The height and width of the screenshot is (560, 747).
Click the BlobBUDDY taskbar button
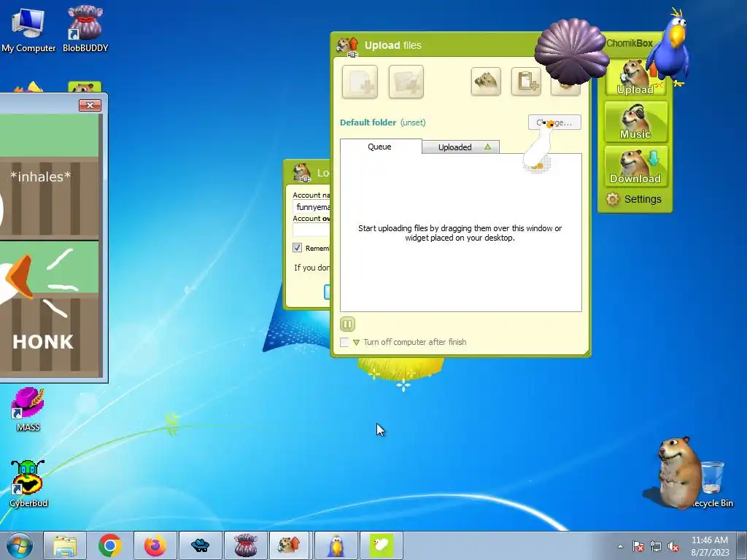point(245,545)
